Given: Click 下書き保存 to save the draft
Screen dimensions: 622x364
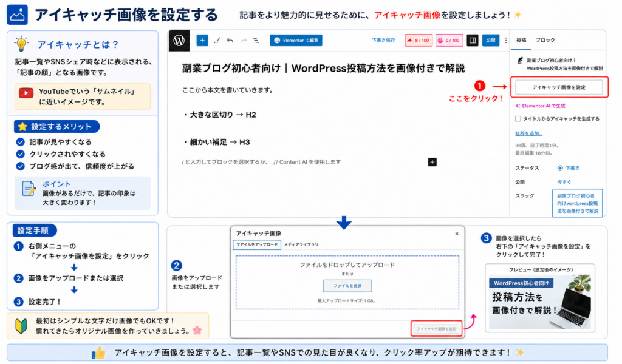Looking at the screenshot, I should tap(383, 41).
